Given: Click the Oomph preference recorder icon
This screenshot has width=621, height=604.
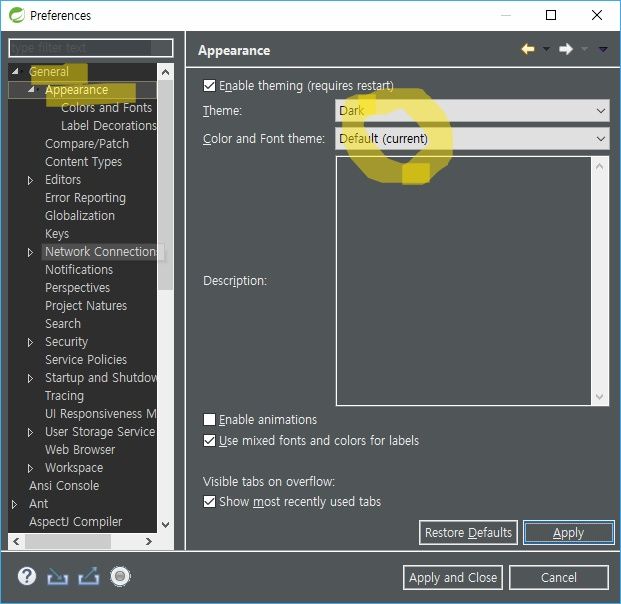Looking at the screenshot, I should pos(120,576).
